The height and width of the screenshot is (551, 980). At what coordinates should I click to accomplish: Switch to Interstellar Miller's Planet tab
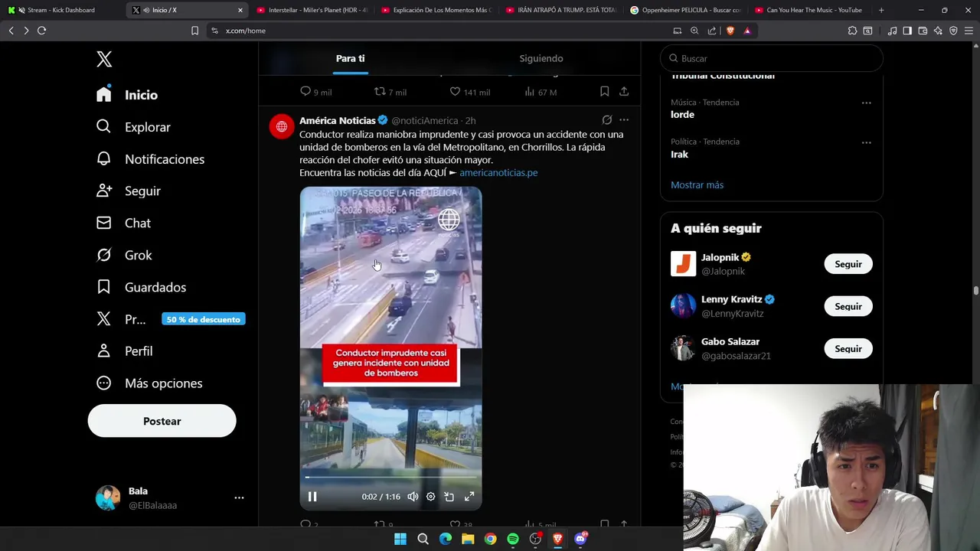[x=312, y=10]
